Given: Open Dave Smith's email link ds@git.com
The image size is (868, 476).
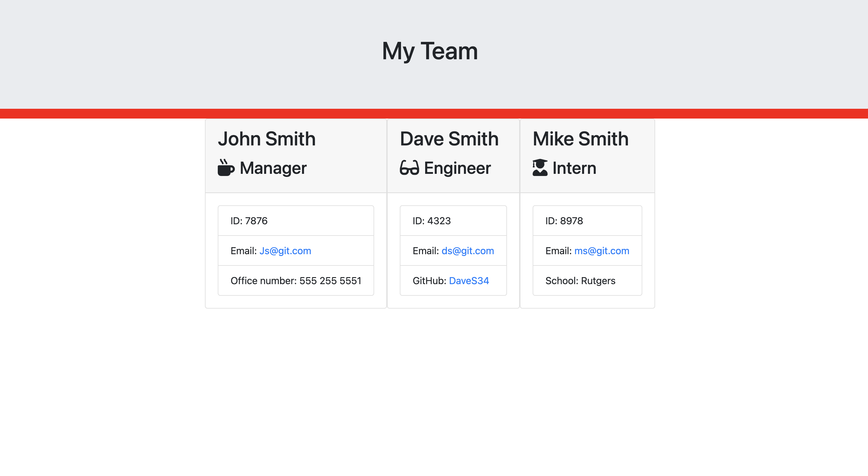Looking at the screenshot, I should (x=468, y=251).
